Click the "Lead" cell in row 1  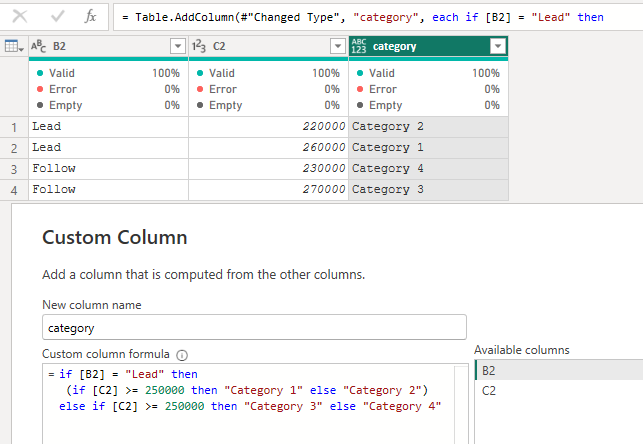[x=109, y=127]
